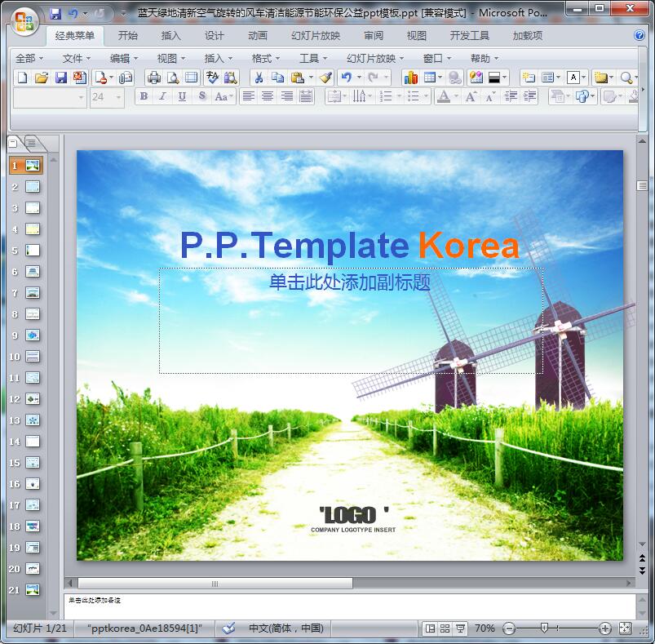The width and height of the screenshot is (655, 644).
Task: Save using the Classic Menu toolbar floppy icon
Action: tap(61, 78)
